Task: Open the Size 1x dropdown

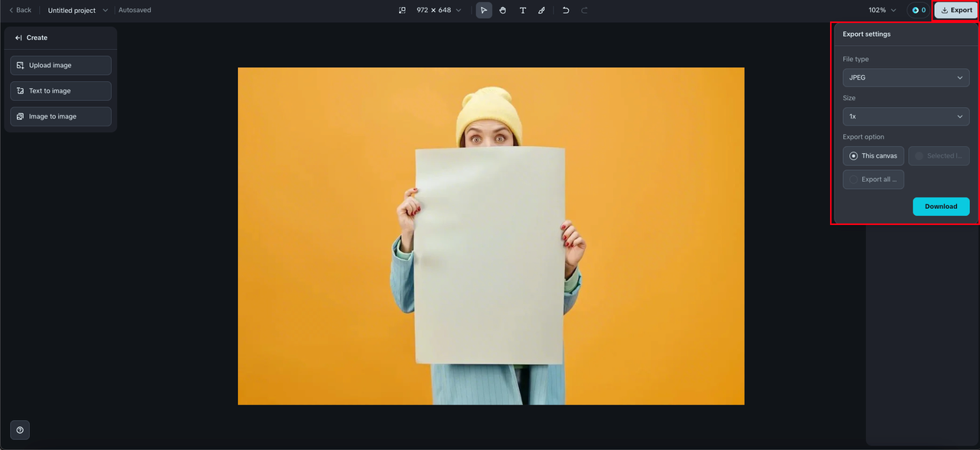Action: click(x=906, y=116)
